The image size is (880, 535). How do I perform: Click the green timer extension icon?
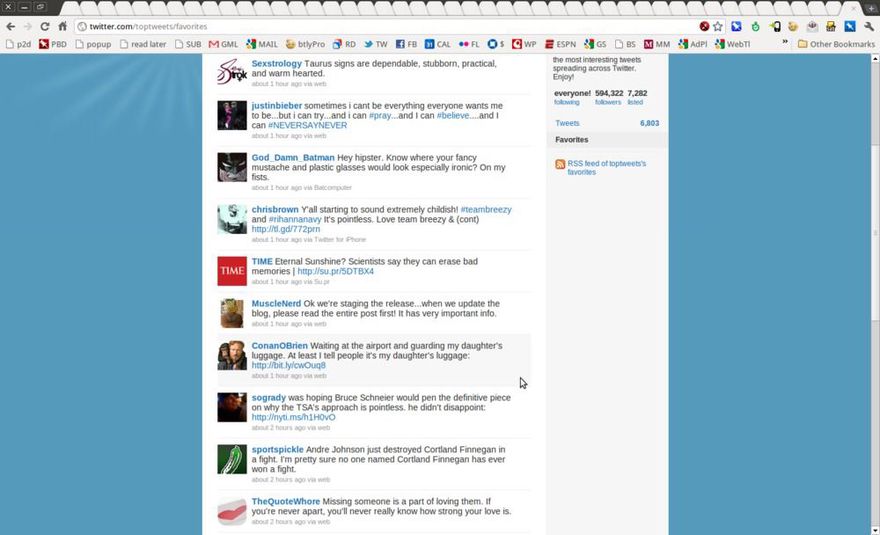(755, 26)
